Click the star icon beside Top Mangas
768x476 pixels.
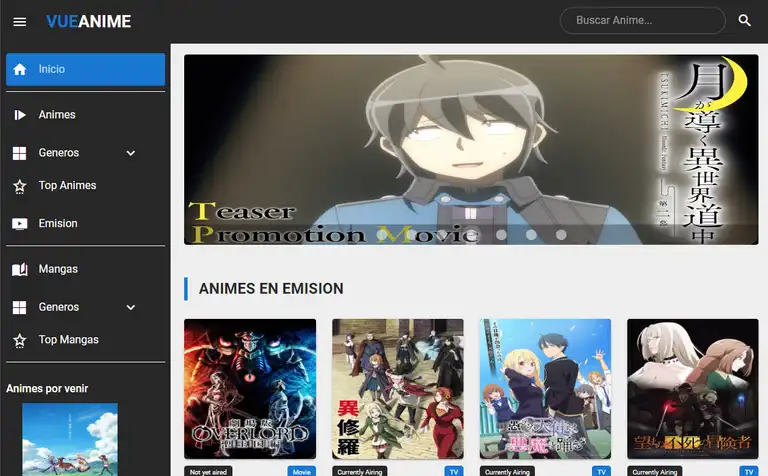(20, 340)
